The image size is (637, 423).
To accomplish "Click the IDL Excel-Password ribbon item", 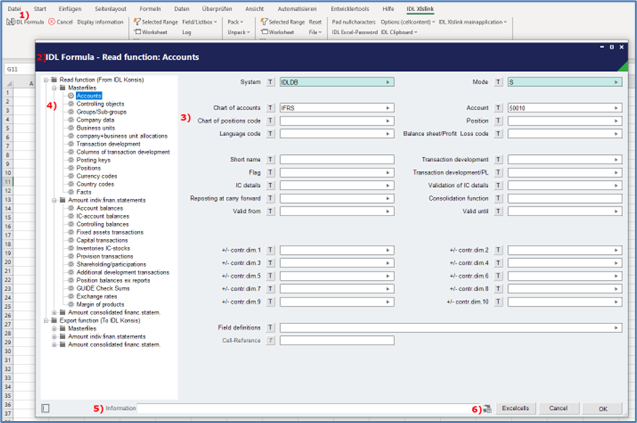I will click(354, 32).
